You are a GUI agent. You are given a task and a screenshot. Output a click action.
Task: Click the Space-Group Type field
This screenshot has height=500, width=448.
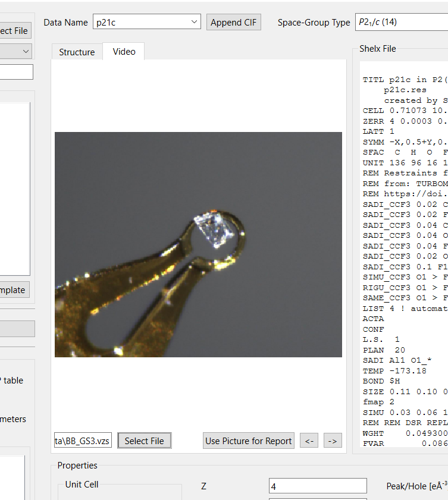(x=401, y=23)
